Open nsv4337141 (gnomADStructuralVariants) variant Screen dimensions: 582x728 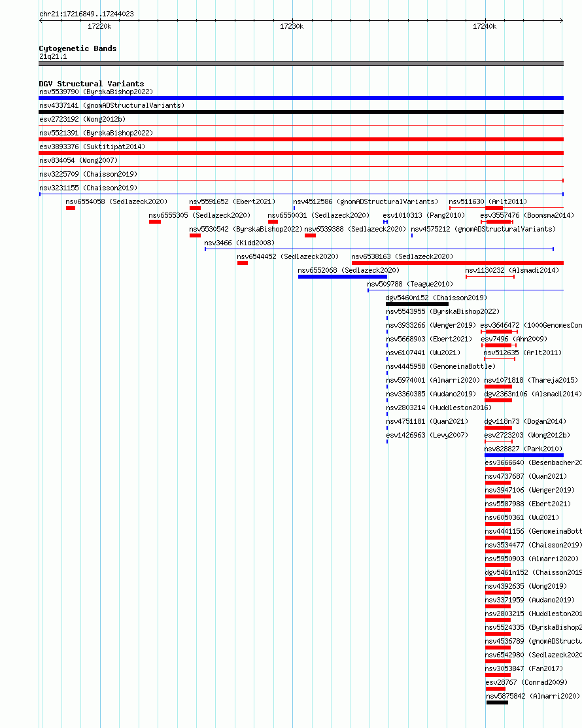coord(112,105)
